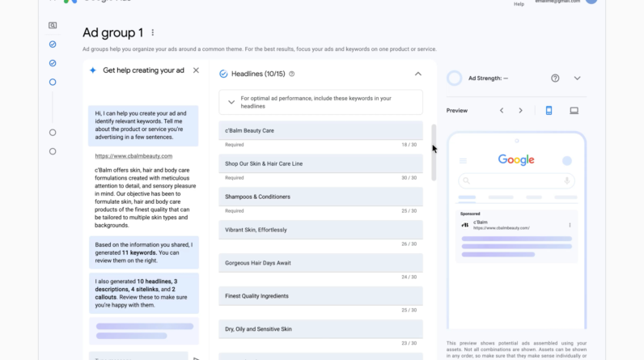Image resolution: width=644 pixels, height=360 pixels.
Task: Go to the previous ad preview
Action: pyautogui.click(x=501, y=111)
